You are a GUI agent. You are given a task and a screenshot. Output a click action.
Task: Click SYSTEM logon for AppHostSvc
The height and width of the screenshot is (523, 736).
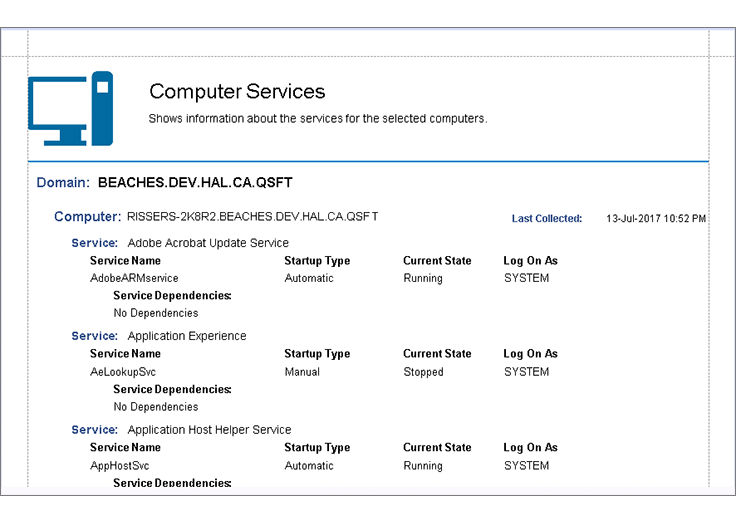pyautogui.click(x=526, y=466)
